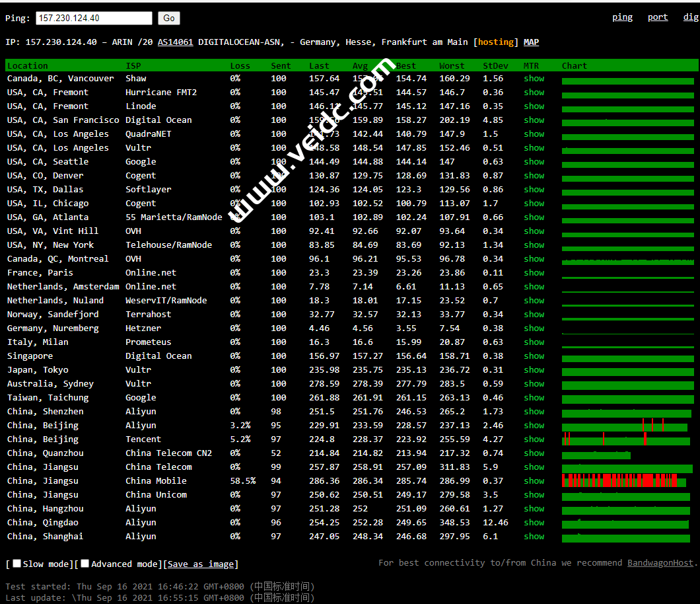Viewport: 700px width, 604px height.
Task: Show MTR for Qingdao Aliyun row
Action: point(534,522)
